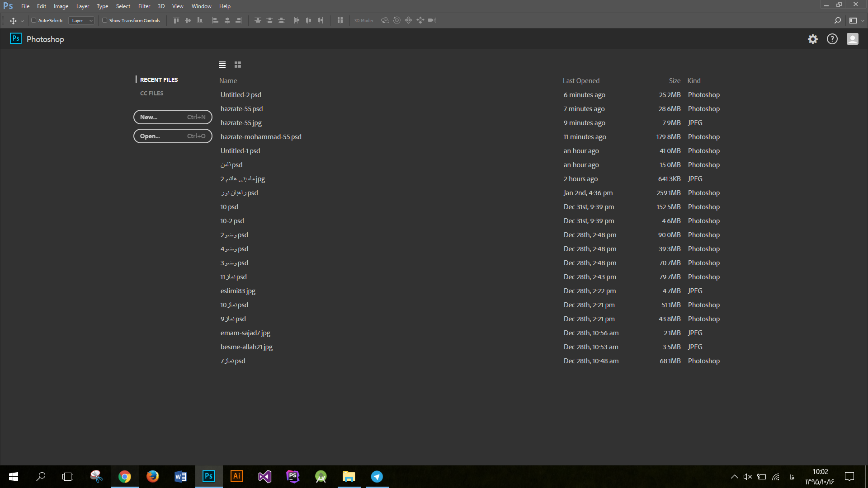The image size is (868, 488).
Task: Switch to list view icon
Action: pyautogui.click(x=222, y=65)
